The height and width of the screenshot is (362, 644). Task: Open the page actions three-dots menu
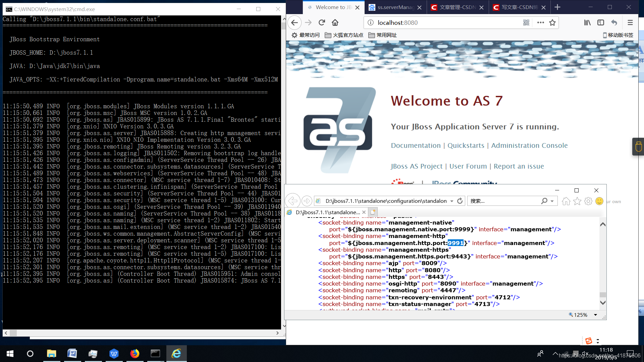540,22
